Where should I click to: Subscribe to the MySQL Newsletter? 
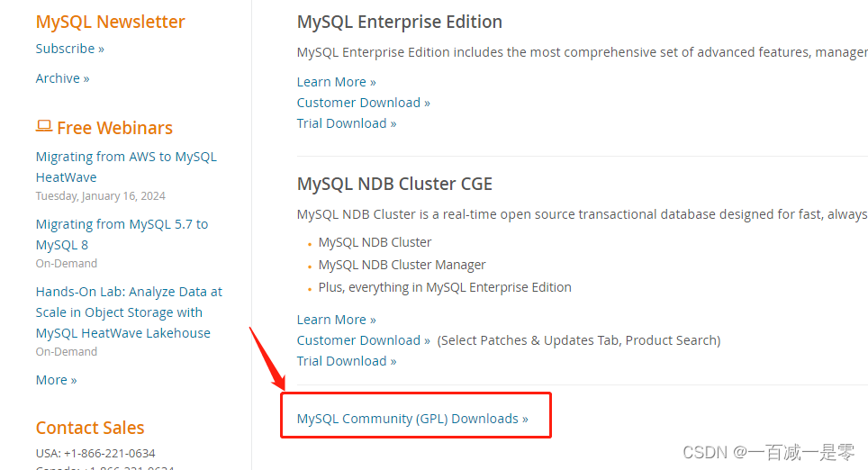point(69,49)
